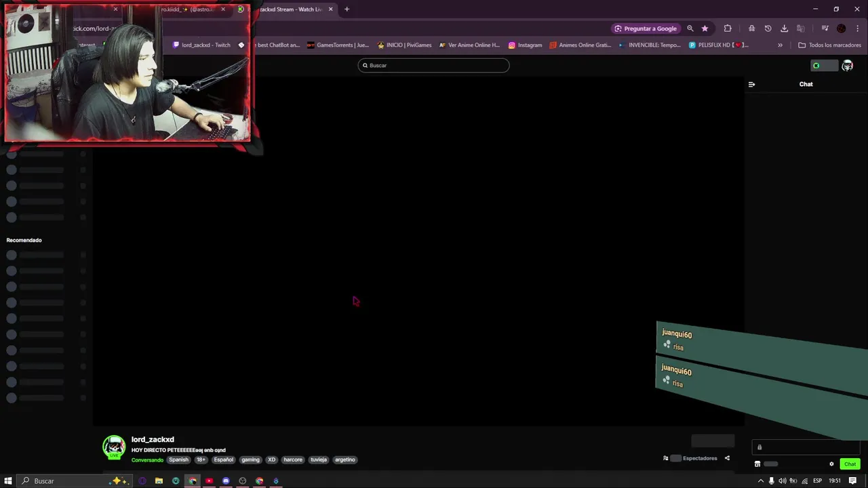Select the gaming tag
Viewport: 868px width, 488px height.
[x=251, y=460]
